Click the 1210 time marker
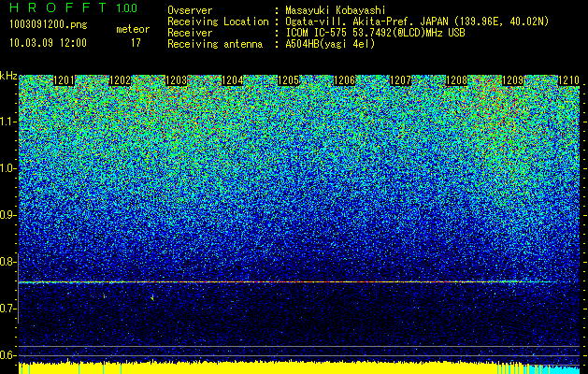Viewport: 588px width, 374px height. pos(569,80)
